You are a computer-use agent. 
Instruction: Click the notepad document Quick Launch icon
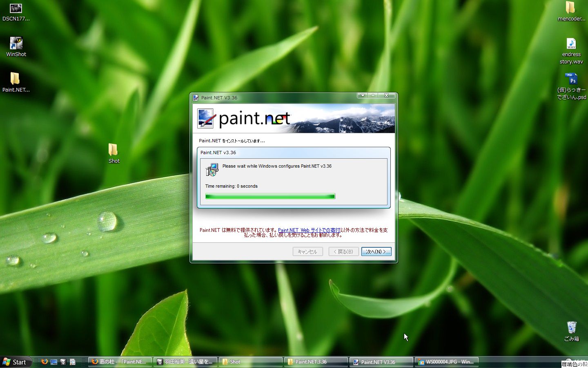coord(72,361)
